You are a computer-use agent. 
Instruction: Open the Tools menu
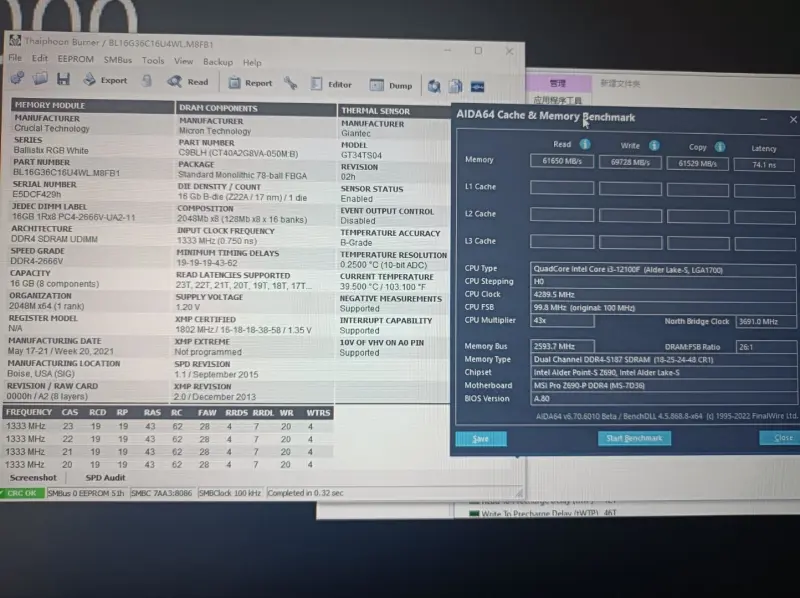[153, 60]
